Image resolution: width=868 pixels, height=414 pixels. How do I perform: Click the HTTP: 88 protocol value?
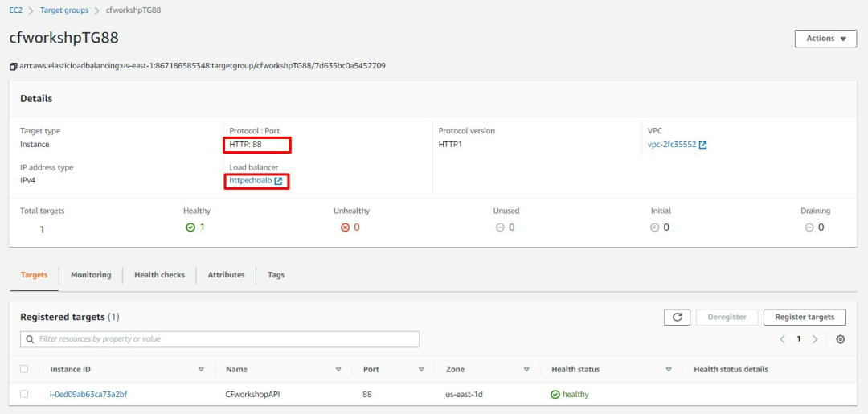pos(245,145)
